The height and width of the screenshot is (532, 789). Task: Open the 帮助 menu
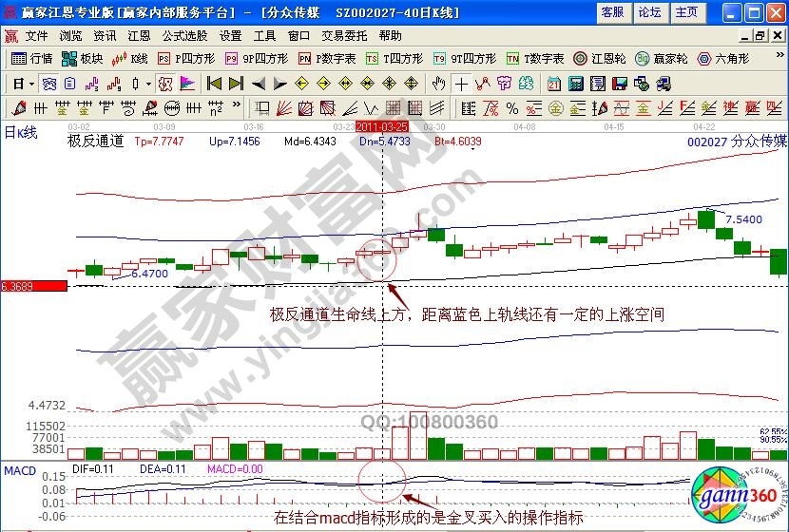(x=391, y=36)
